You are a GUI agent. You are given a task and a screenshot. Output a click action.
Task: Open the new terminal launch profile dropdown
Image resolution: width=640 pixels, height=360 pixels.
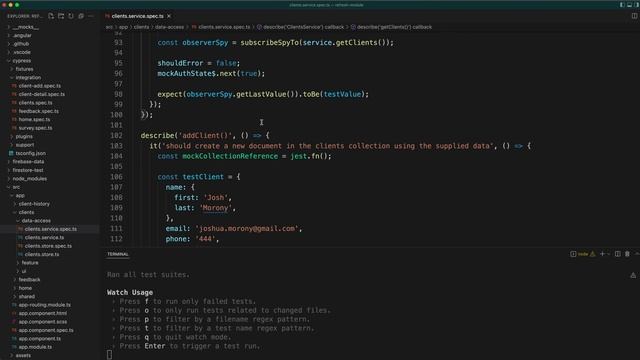609,254
